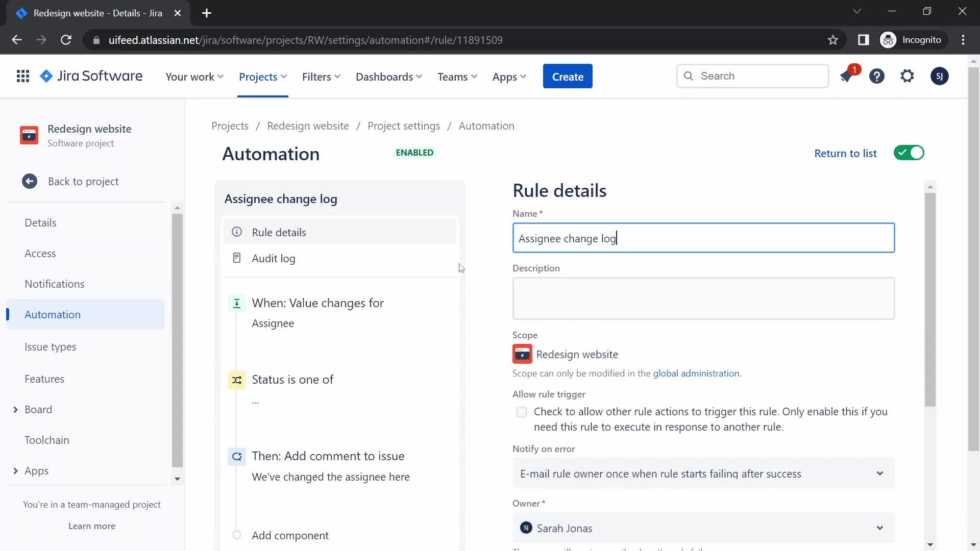Open the global administration link
This screenshot has width=980, height=551.
point(696,373)
